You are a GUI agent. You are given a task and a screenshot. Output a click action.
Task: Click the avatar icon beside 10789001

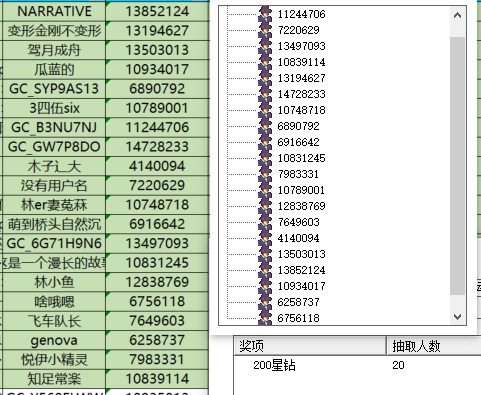tap(265, 190)
